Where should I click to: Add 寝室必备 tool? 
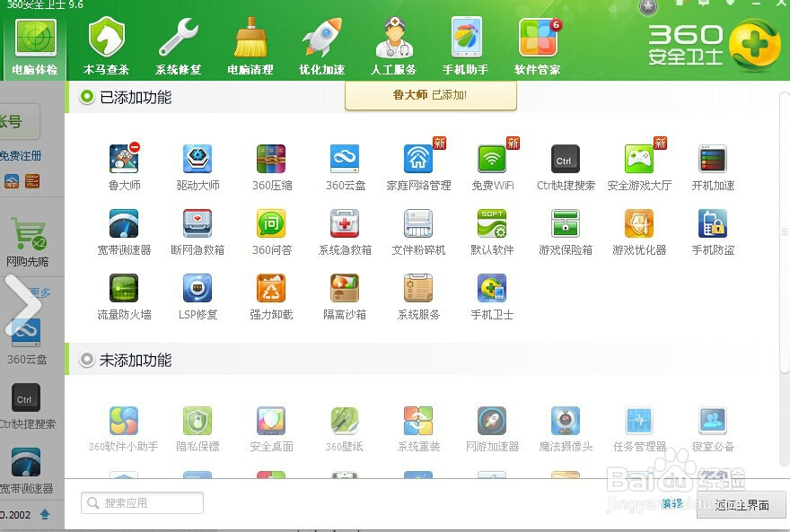713,421
